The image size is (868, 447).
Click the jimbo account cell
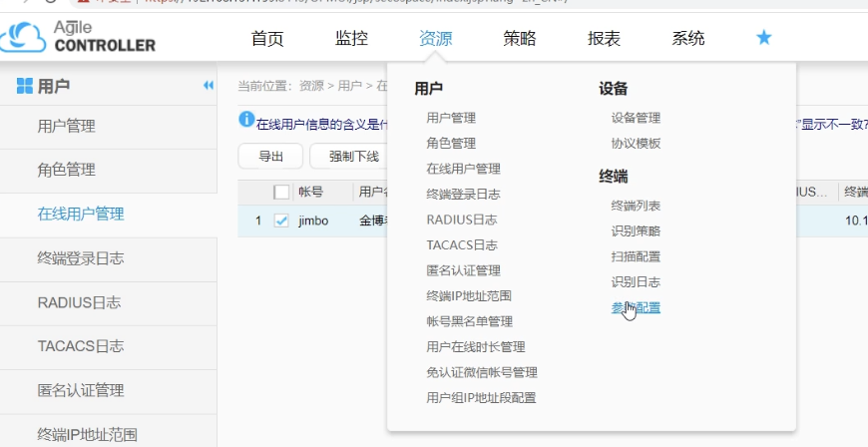pos(313,222)
